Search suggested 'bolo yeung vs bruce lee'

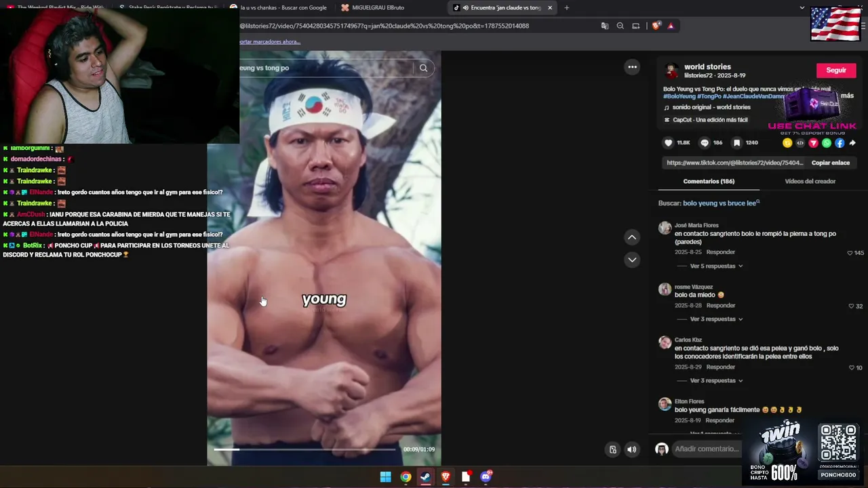pos(719,203)
